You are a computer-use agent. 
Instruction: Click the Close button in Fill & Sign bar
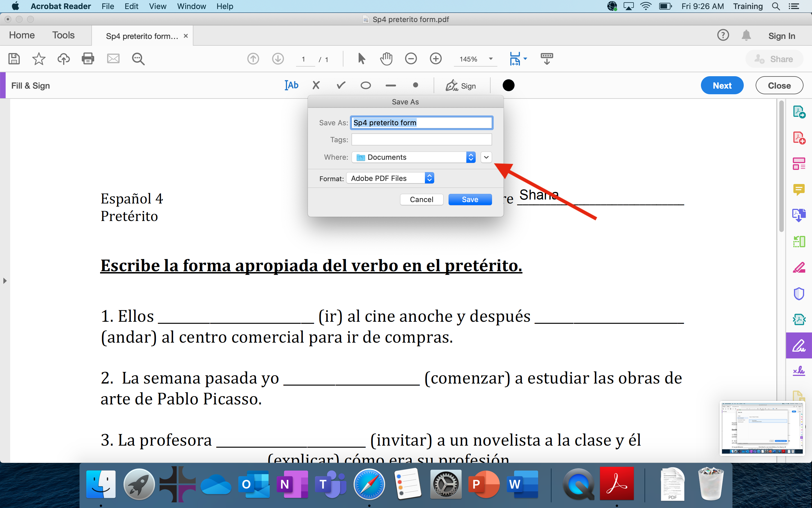click(779, 86)
